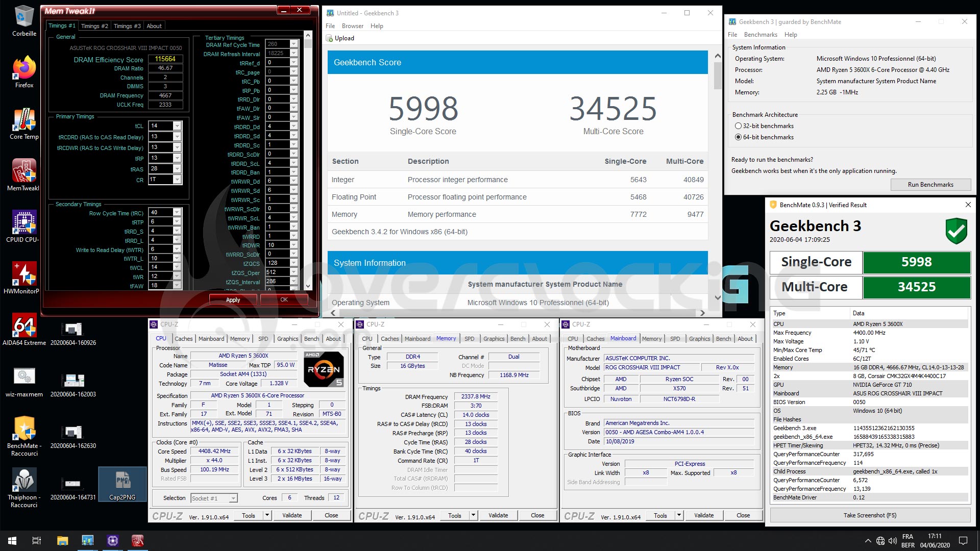Screen dimensions: 980x551
Task: Click Validate in CPU-Z Mainboard window
Action: pyautogui.click(x=704, y=515)
